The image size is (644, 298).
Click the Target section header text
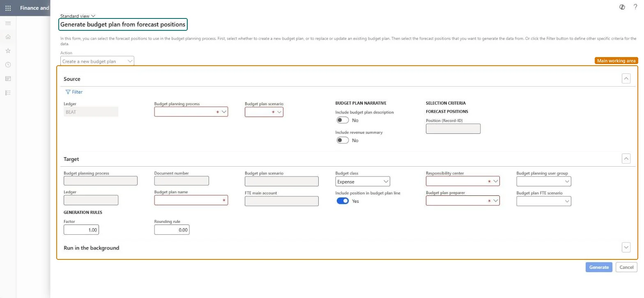[71, 159]
